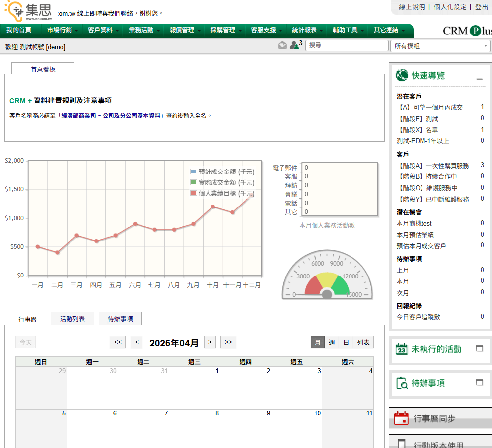Open the 所有模組 dropdown
This screenshot has height=448, width=492.
click(440, 46)
